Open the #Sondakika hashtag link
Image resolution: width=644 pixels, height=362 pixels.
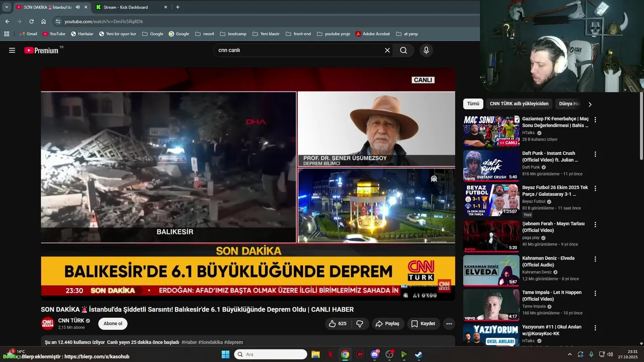point(210,342)
